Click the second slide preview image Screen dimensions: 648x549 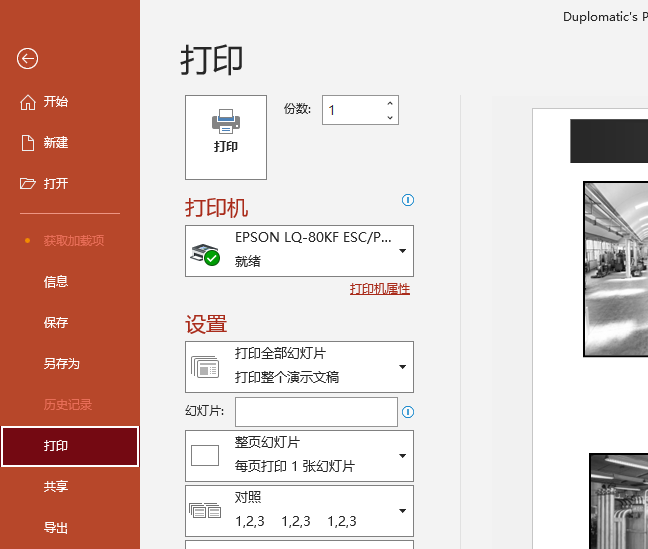(619, 501)
